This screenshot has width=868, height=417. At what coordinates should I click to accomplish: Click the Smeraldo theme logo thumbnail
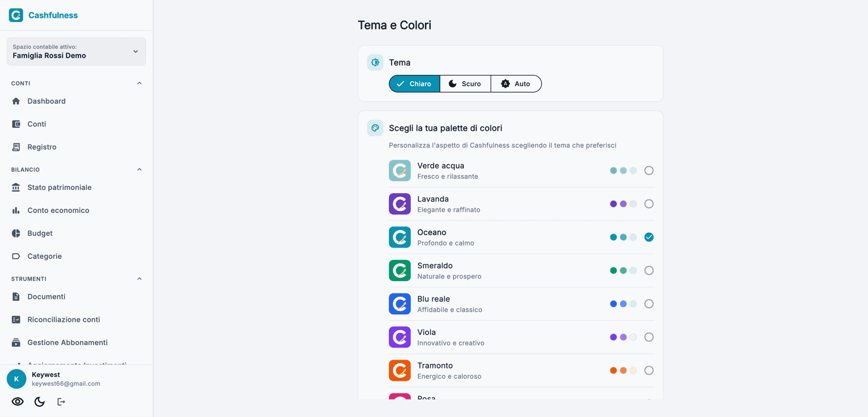click(x=400, y=270)
